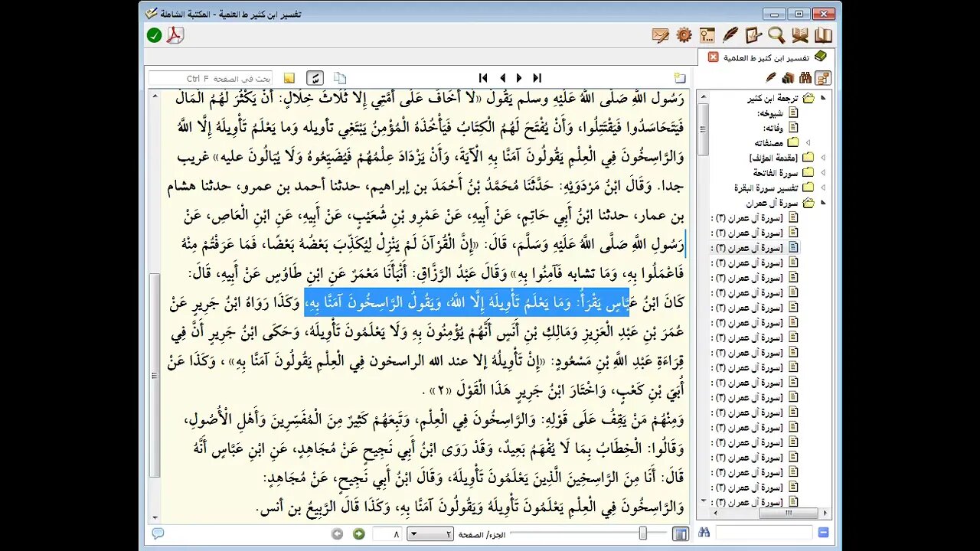980x551 pixels.
Task: Click the app icon in the title bar
Action: (152, 14)
